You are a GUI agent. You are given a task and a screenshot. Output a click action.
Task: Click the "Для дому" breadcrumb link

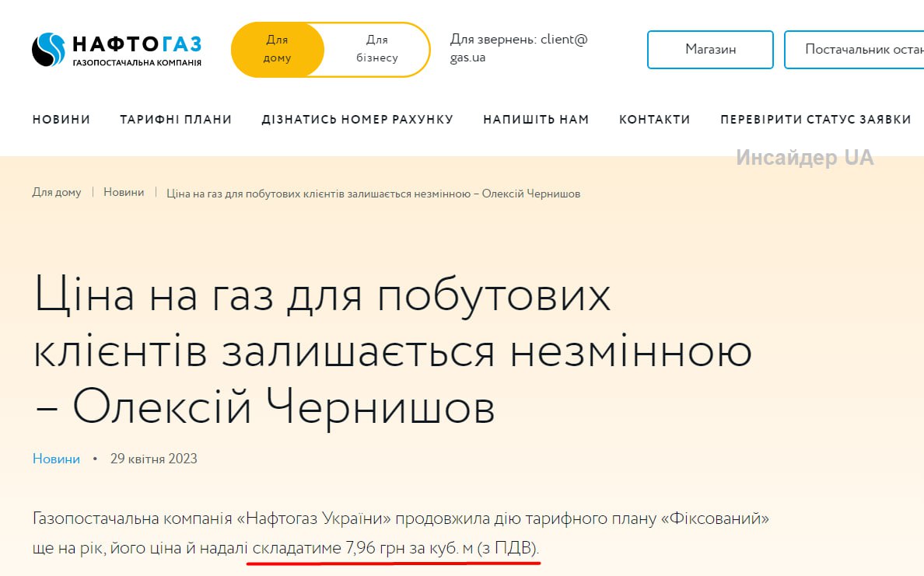tap(57, 193)
